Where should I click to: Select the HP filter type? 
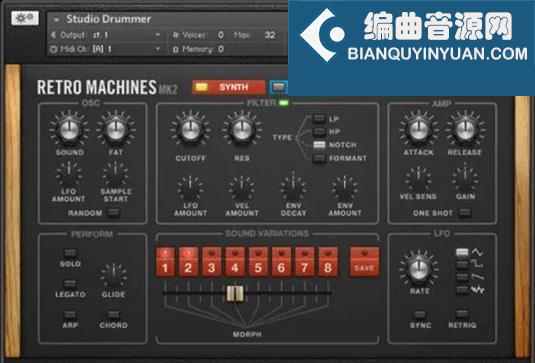[319, 131]
